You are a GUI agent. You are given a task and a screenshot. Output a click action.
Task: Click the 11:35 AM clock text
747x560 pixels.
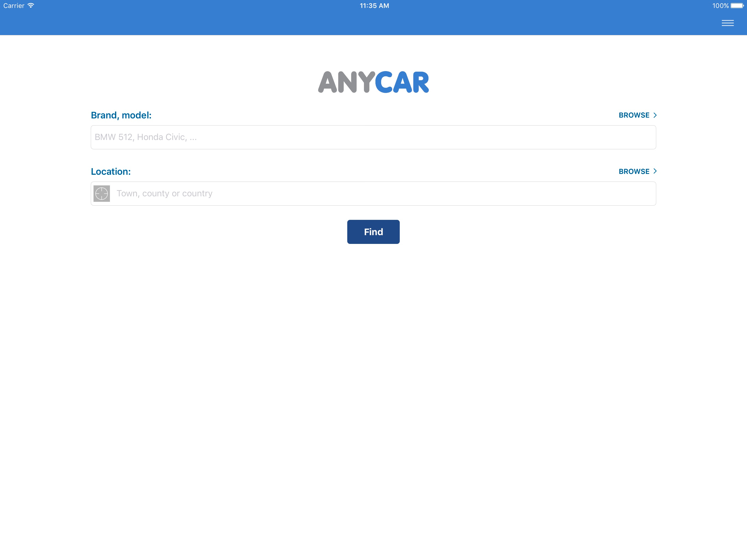[374, 5]
